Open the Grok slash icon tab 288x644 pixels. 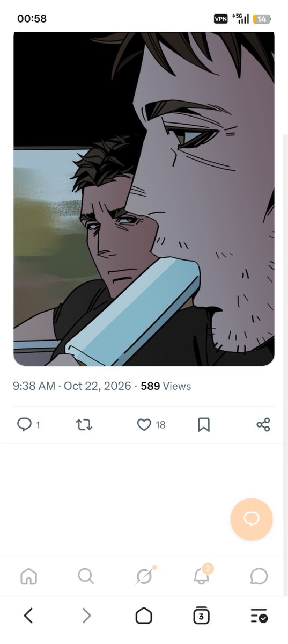pos(144,576)
